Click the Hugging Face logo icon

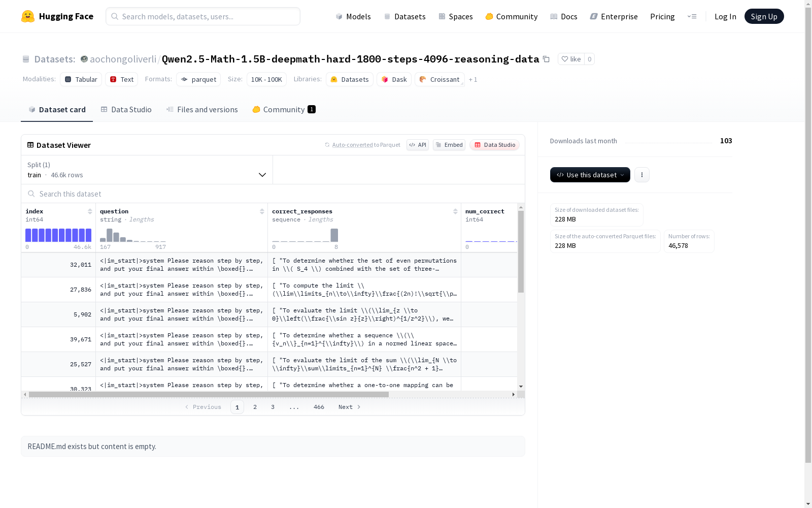click(x=28, y=16)
